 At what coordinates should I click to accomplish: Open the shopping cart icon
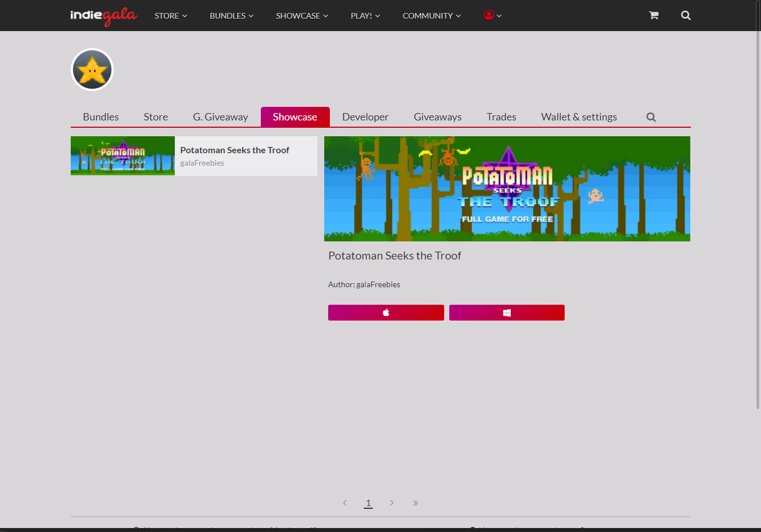pos(653,15)
